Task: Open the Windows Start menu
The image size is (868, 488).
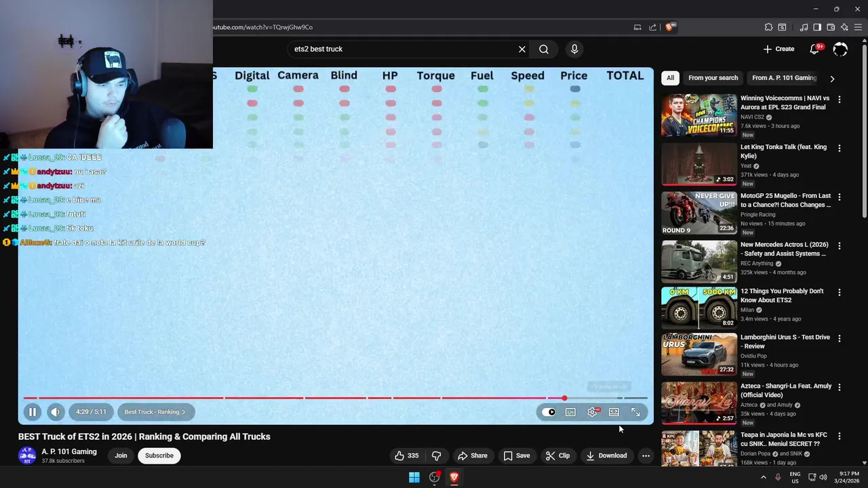Action: [x=414, y=477]
